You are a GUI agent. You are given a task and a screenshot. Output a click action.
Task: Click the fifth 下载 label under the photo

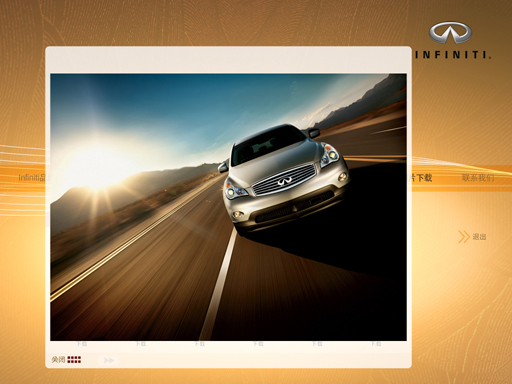(x=317, y=344)
